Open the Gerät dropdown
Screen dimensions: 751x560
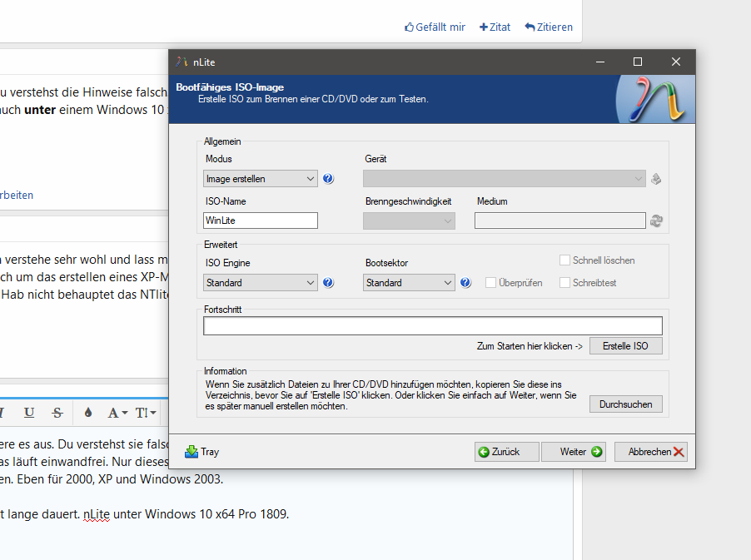point(505,179)
